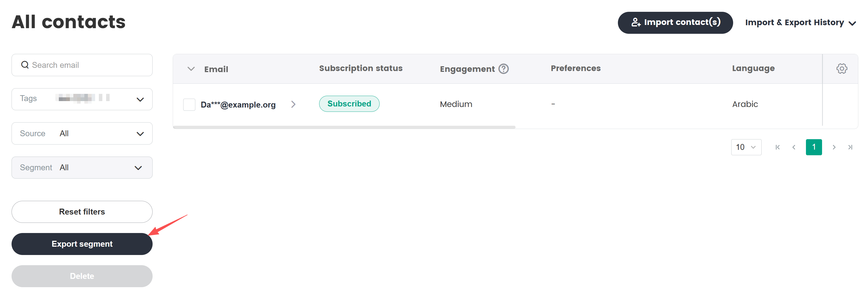Image resolution: width=868 pixels, height=292 pixels.
Task: Go to the first page of contacts
Action: (778, 147)
